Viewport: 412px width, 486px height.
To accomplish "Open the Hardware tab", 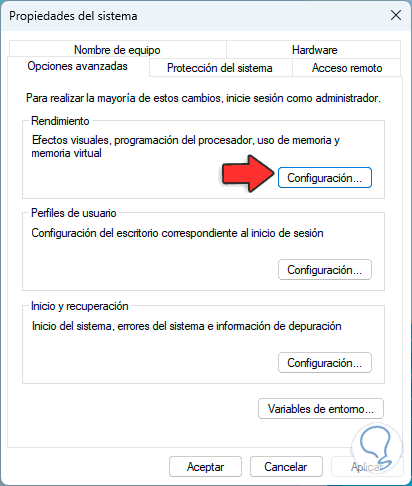I will point(314,50).
